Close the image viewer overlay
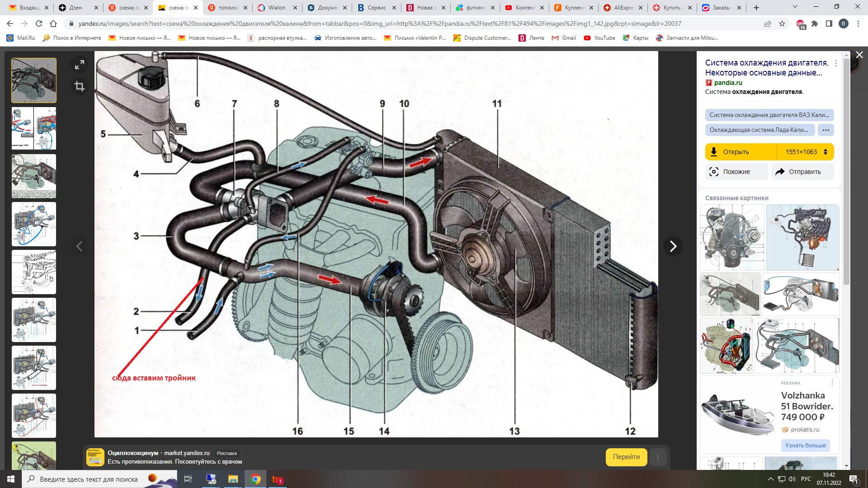The image size is (868, 488). 859,55
